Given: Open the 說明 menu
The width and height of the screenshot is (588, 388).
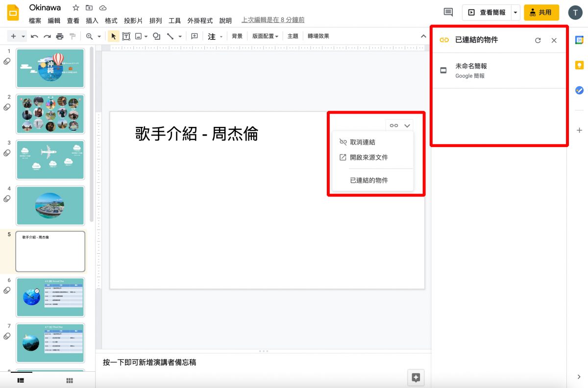Looking at the screenshot, I should pyautogui.click(x=225, y=21).
